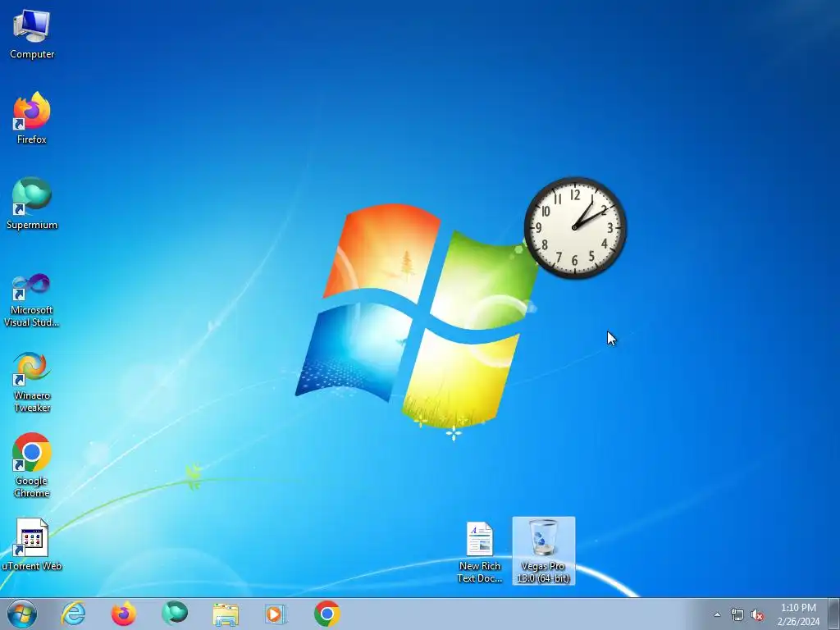
Task: Click the "Microsoft Visual Stud..." label text
Action: pyautogui.click(x=32, y=316)
